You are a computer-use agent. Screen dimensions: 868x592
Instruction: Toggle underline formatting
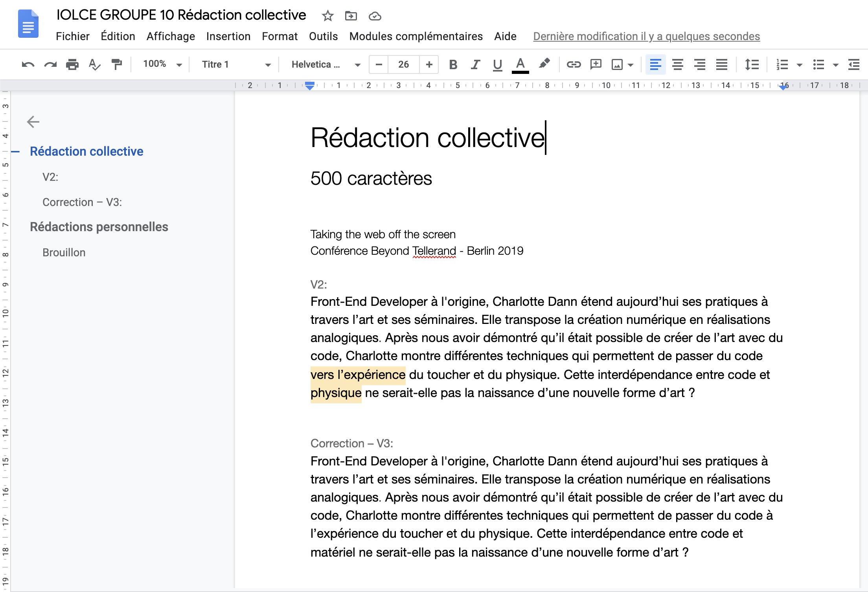pyautogui.click(x=497, y=64)
